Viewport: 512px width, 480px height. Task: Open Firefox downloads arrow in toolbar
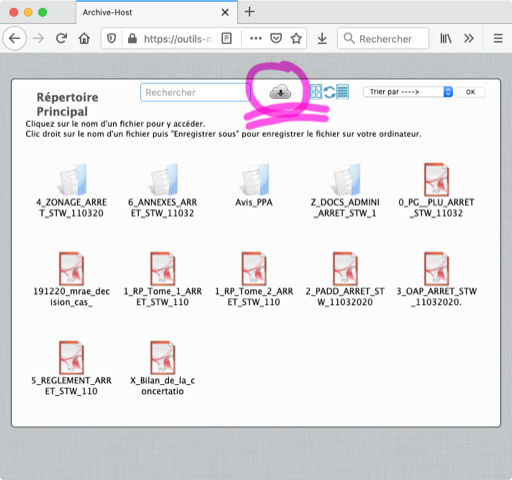322,39
